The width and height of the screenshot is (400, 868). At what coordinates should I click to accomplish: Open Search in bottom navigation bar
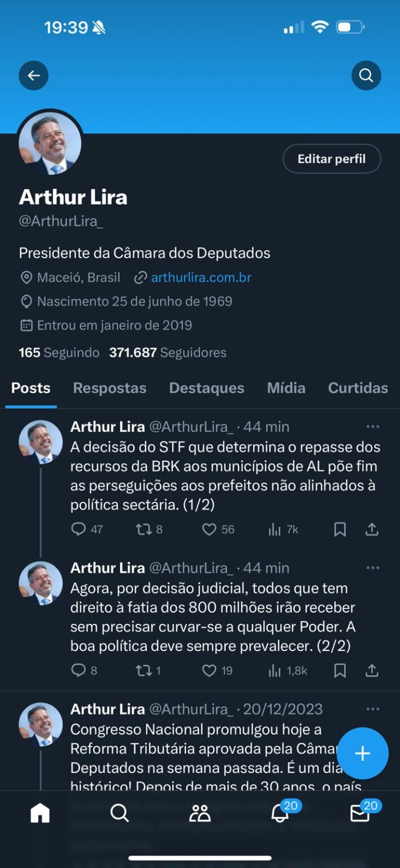[x=119, y=813]
